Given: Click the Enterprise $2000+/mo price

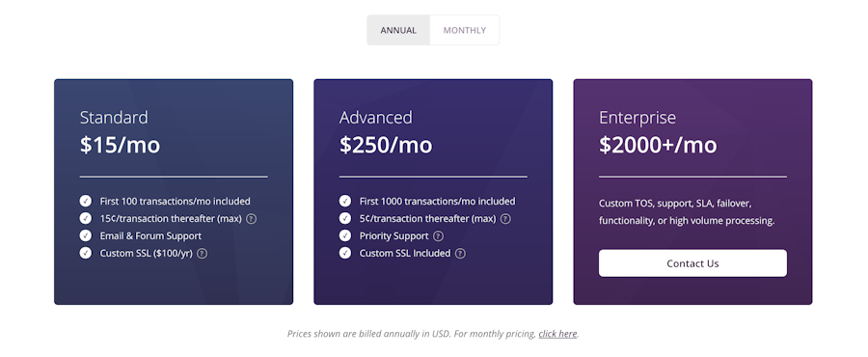Looking at the screenshot, I should coord(658,145).
